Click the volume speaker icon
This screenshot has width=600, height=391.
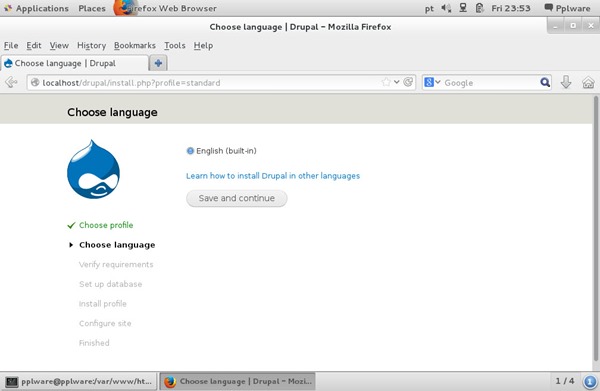pos(446,8)
